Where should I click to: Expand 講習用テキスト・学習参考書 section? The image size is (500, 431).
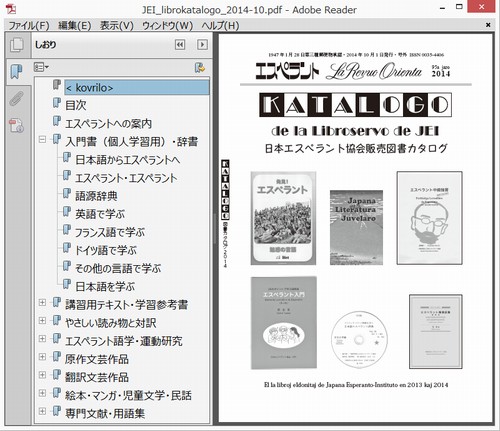(42, 302)
